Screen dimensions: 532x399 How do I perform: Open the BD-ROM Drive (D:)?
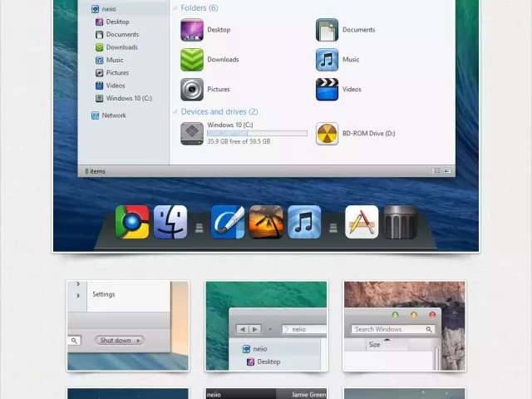click(x=328, y=133)
